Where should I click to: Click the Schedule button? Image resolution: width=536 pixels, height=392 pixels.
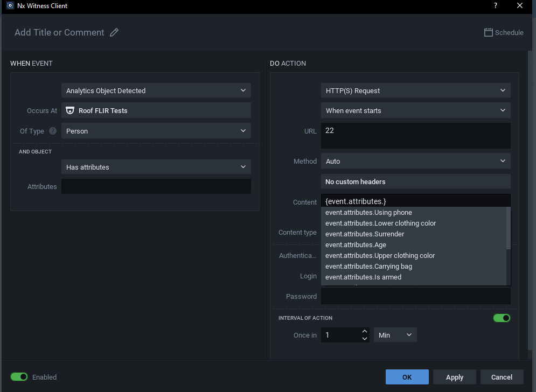point(504,32)
